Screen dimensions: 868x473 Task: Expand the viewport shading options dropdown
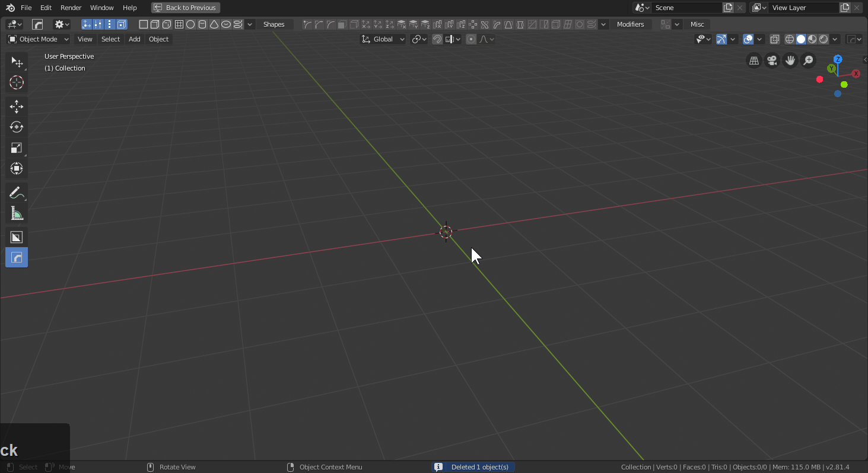(835, 39)
